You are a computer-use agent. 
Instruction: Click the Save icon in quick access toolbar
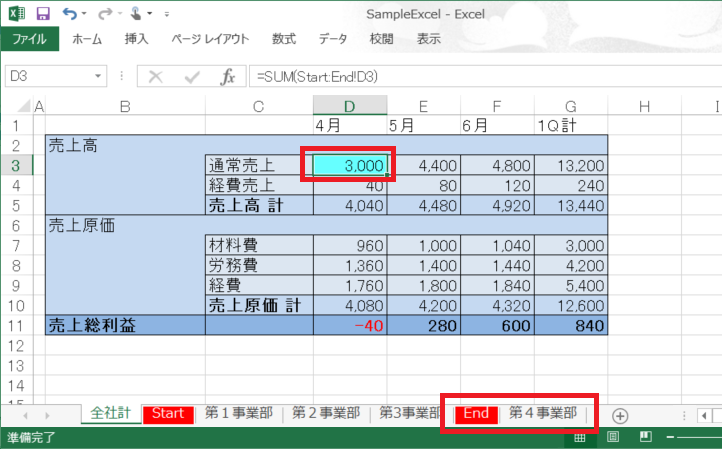pyautogui.click(x=43, y=14)
